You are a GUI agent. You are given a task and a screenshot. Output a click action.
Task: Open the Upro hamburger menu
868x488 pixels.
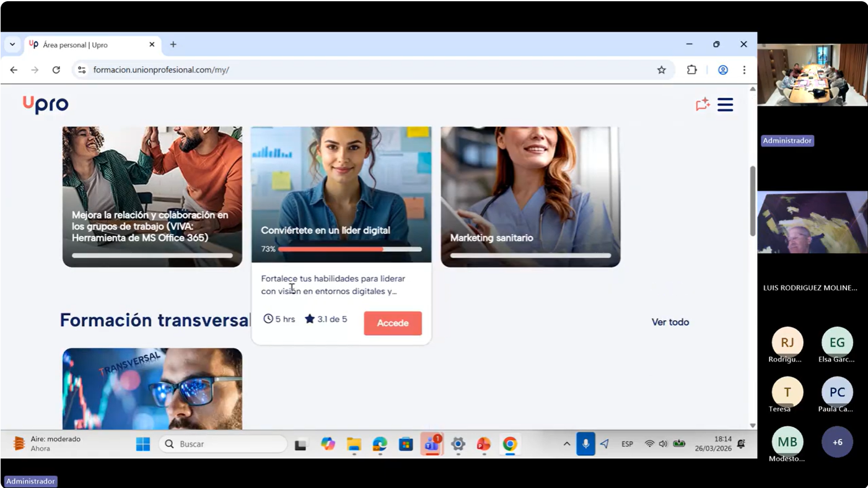[x=725, y=105]
